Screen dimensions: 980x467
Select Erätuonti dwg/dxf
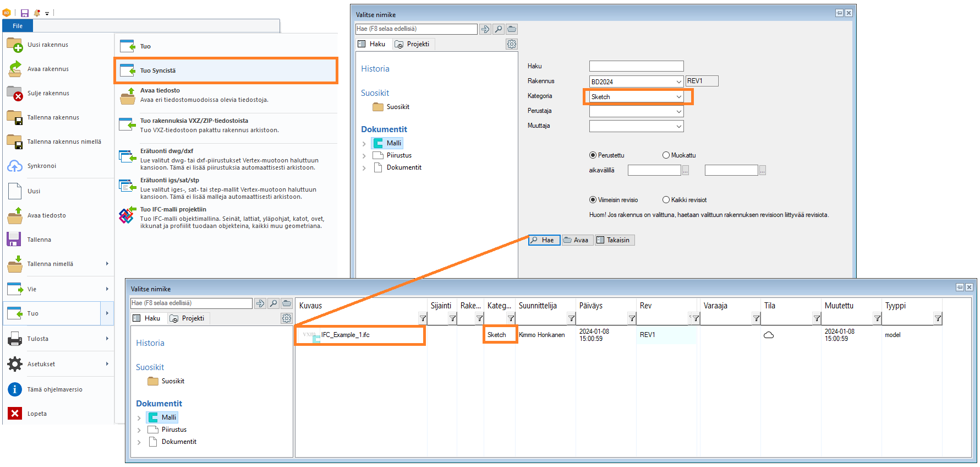(226, 159)
